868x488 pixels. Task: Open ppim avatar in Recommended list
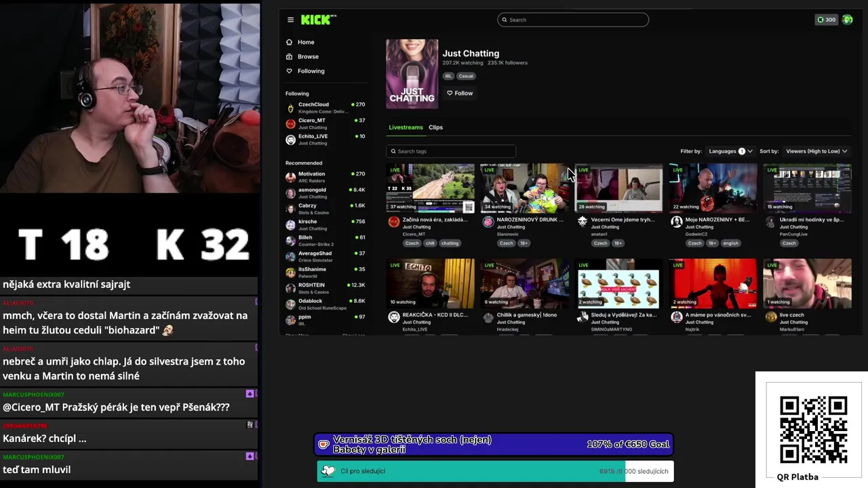tap(290, 320)
